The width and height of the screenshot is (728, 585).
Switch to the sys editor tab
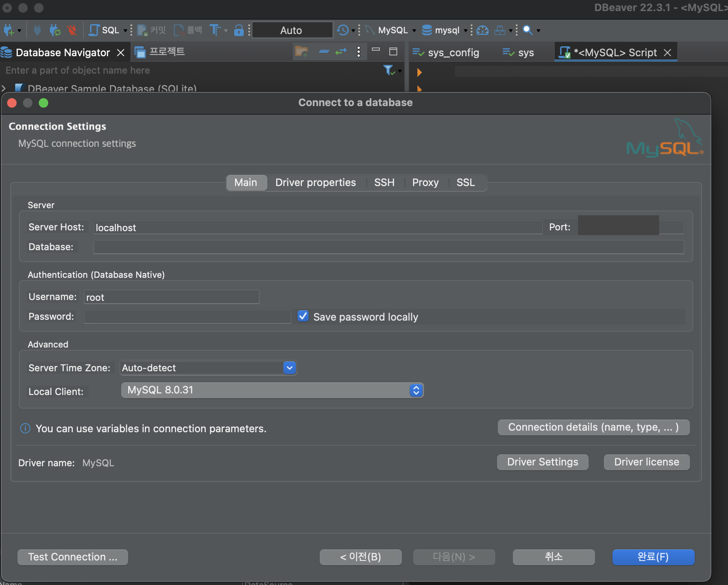click(x=518, y=53)
